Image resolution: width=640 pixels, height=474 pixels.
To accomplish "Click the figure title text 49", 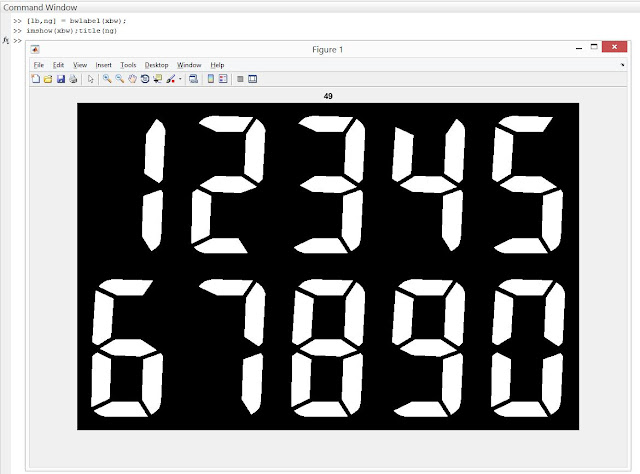I will (x=328, y=96).
